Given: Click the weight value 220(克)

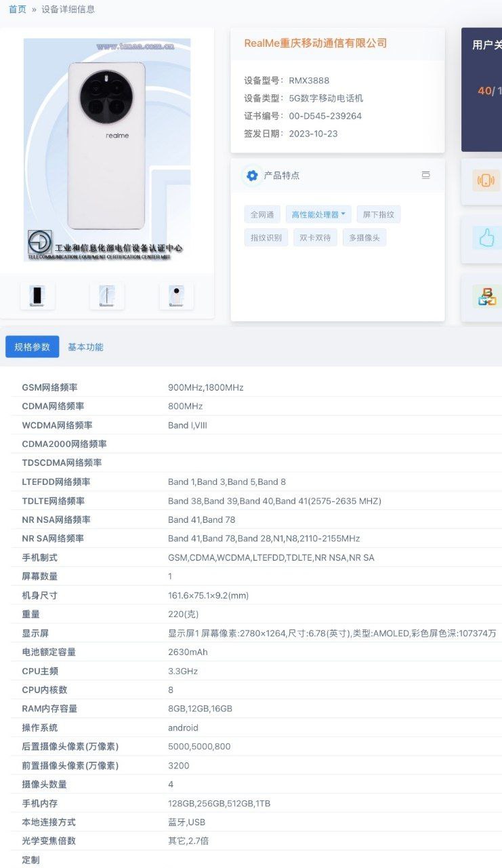Looking at the screenshot, I should (x=182, y=614).
